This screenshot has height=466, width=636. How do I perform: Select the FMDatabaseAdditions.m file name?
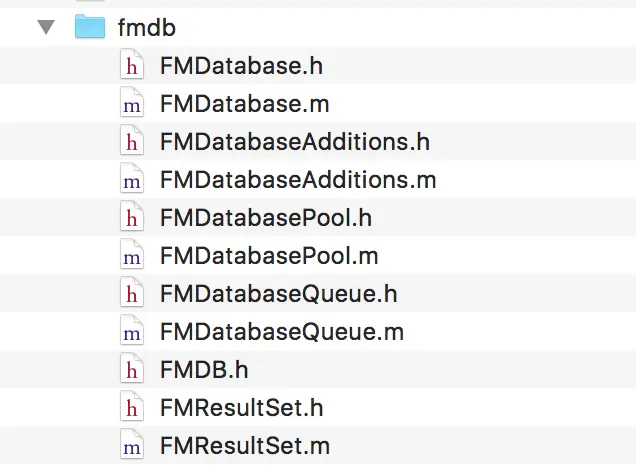[298, 180]
